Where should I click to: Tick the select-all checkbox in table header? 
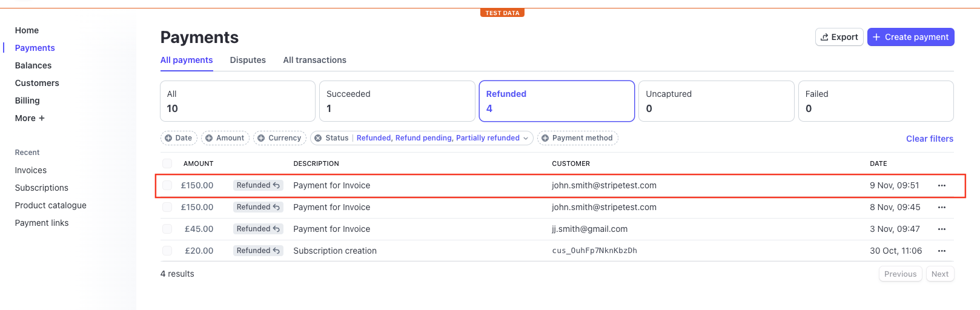tap(167, 163)
